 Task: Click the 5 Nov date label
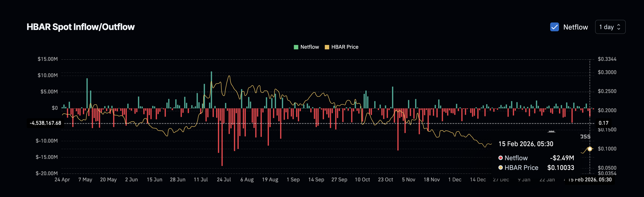pos(409,180)
